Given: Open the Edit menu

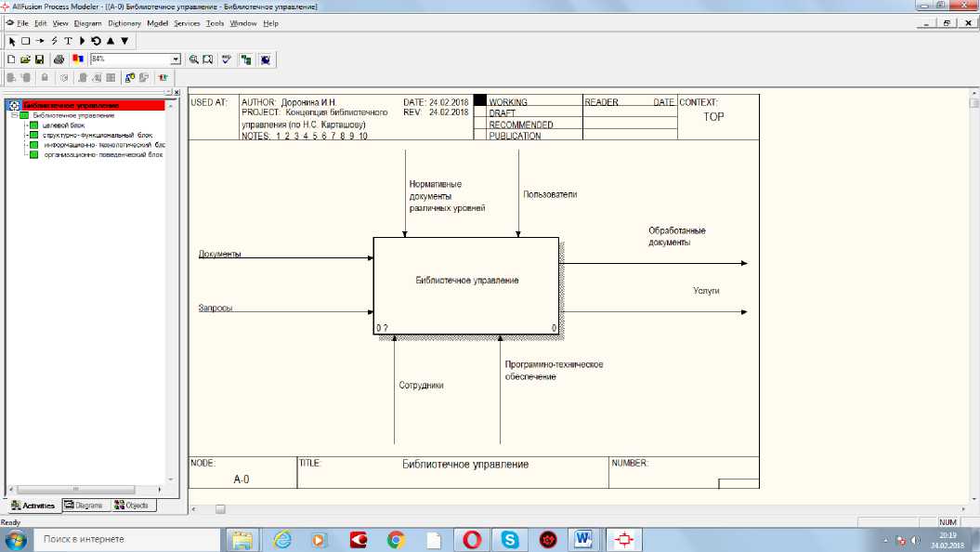Looking at the screenshot, I should coord(41,24).
